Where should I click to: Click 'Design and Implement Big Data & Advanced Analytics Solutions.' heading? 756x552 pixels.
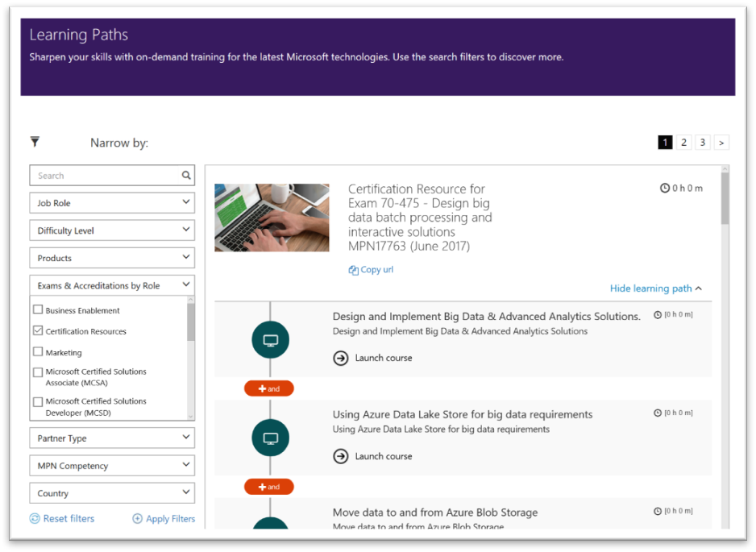click(x=487, y=317)
